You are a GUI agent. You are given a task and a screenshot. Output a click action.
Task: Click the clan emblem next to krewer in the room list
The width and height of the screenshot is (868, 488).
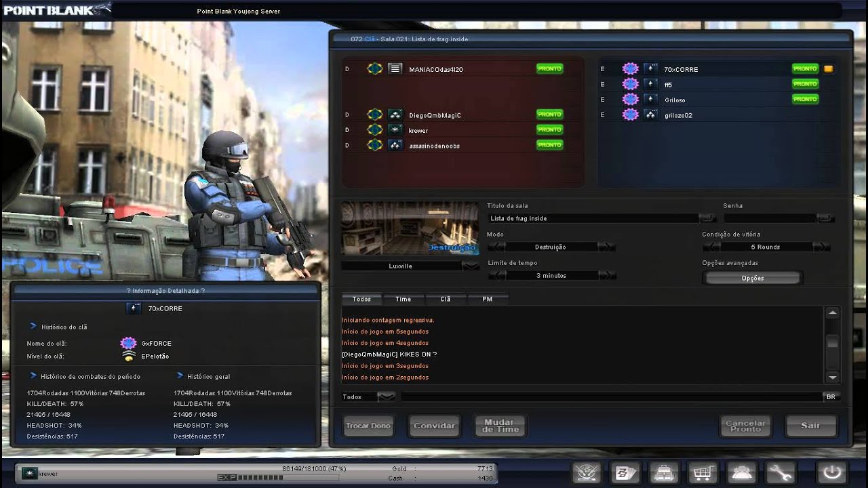374,129
